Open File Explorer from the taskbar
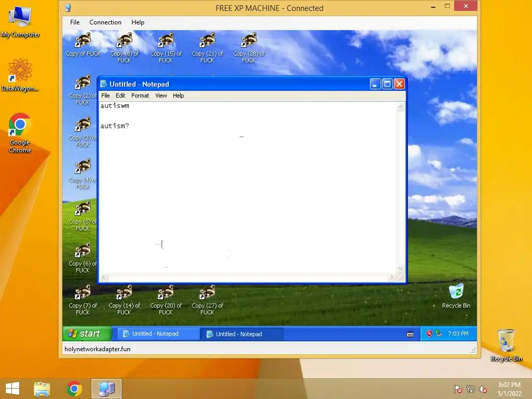This screenshot has width=532, height=399. [x=42, y=389]
